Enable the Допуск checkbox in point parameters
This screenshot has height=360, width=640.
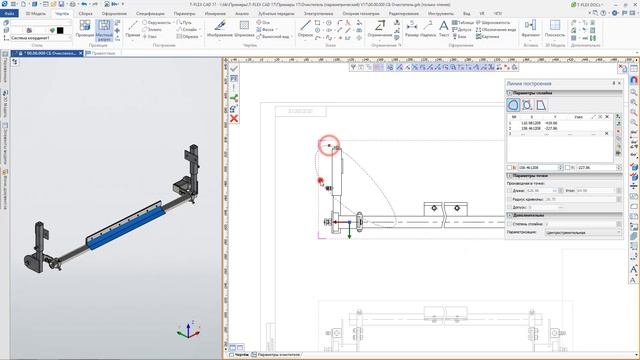(x=509, y=207)
